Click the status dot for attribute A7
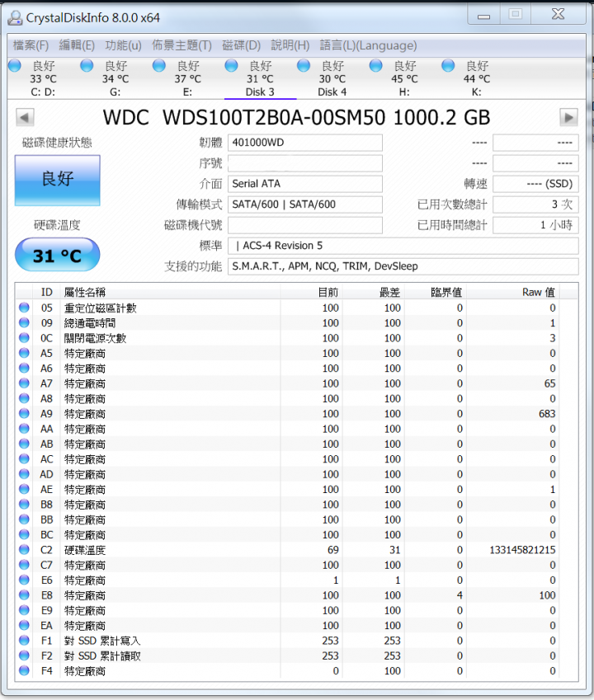 click(24, 383)
